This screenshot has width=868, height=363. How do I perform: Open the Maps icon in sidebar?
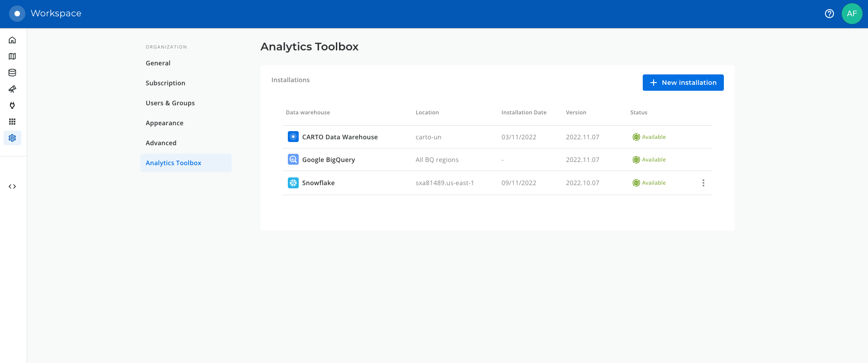12,56
